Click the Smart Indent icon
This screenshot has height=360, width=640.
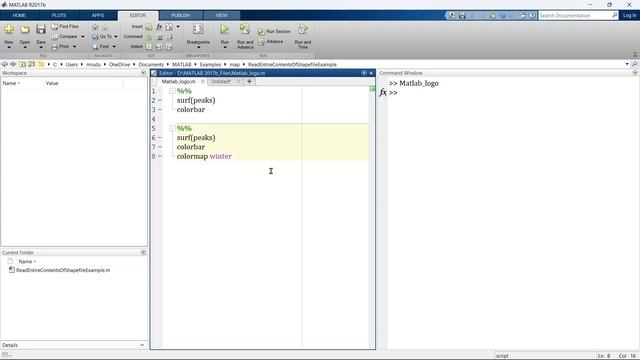click(x=149, y=47)
